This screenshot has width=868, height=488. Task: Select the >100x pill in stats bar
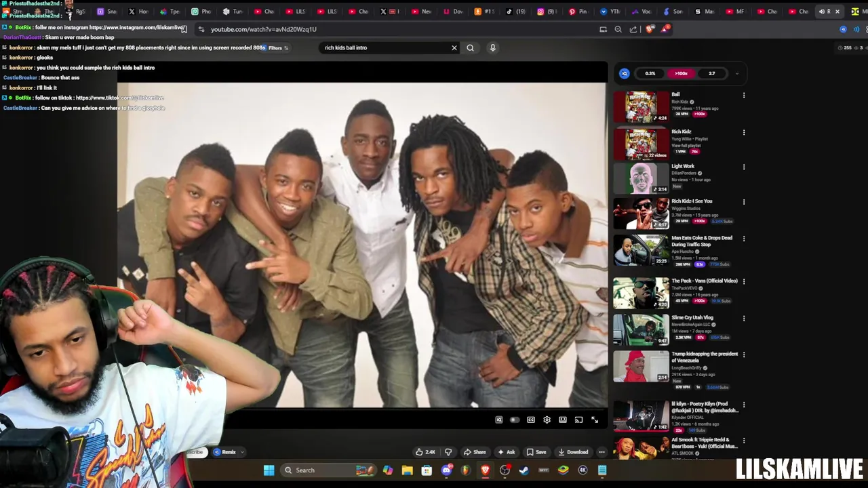[681, 73]
